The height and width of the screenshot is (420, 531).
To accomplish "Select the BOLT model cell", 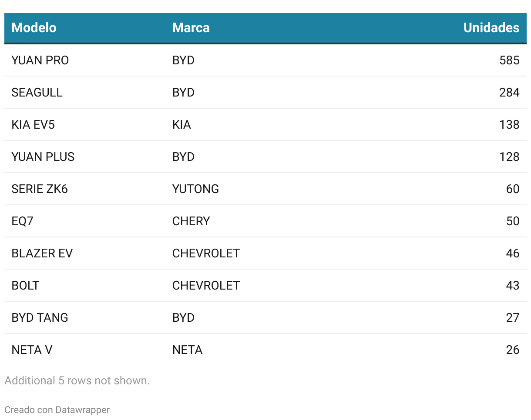I will click(26, 286).
